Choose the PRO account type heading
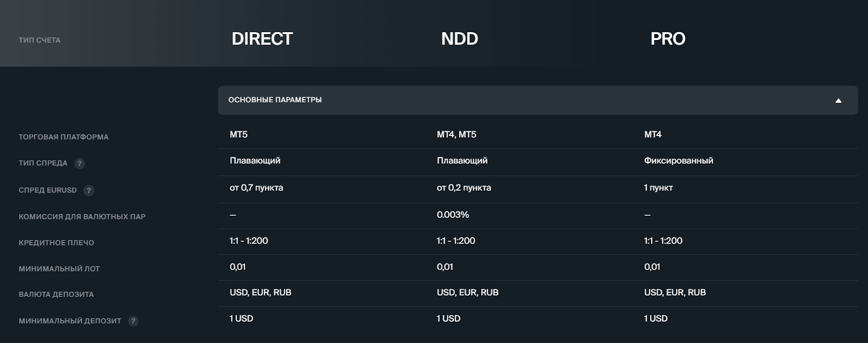The image size is (868, 343). point(668,39)
